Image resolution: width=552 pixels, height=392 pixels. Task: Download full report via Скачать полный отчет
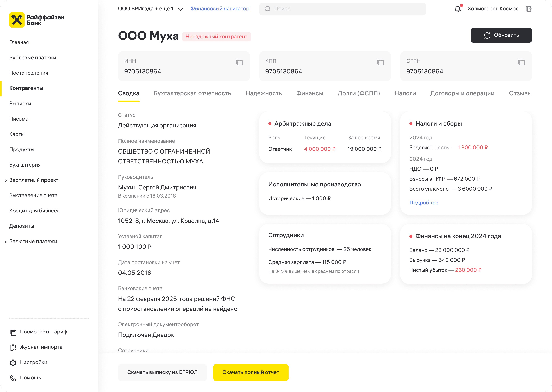[251, 372]
